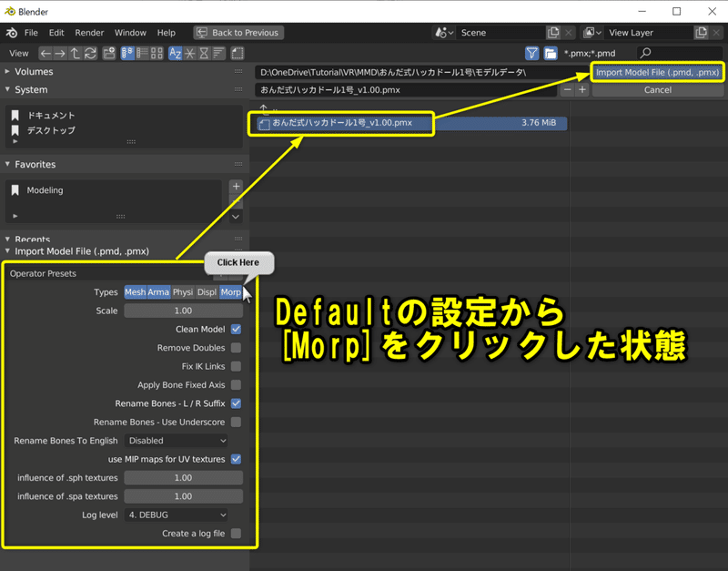Open the File menu
The width and height of the screenshot is (728, 571).
point(31,33)
